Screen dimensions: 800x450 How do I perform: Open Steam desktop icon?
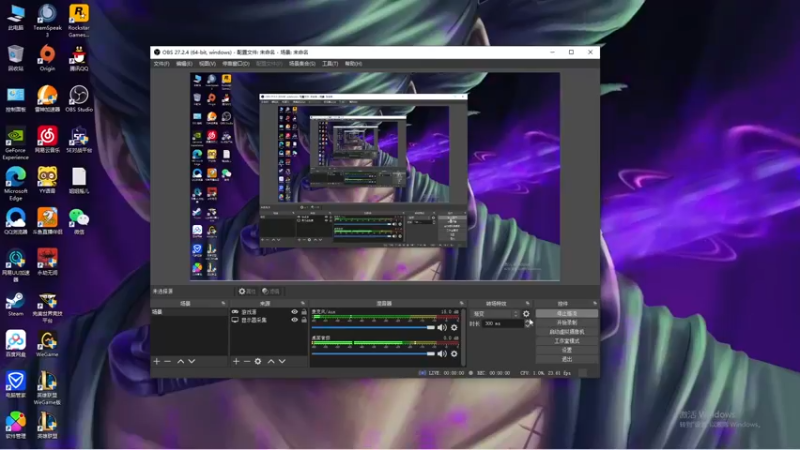(15, 304)
